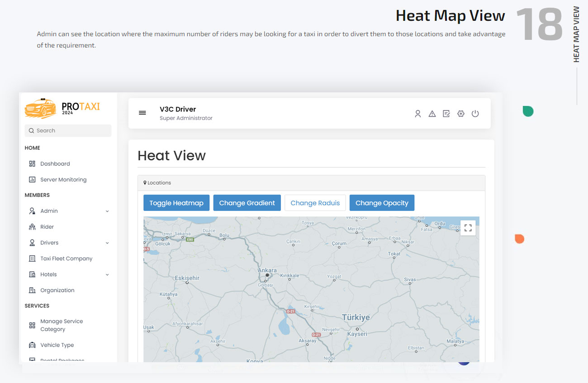Expand the Drivers submenu chevron

(107, 243)
